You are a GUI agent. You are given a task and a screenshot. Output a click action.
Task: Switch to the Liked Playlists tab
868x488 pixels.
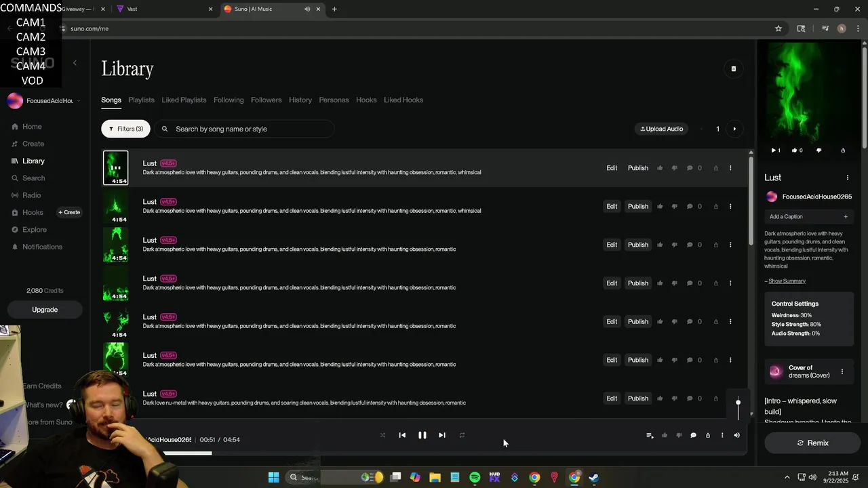(x=184, y=100)
